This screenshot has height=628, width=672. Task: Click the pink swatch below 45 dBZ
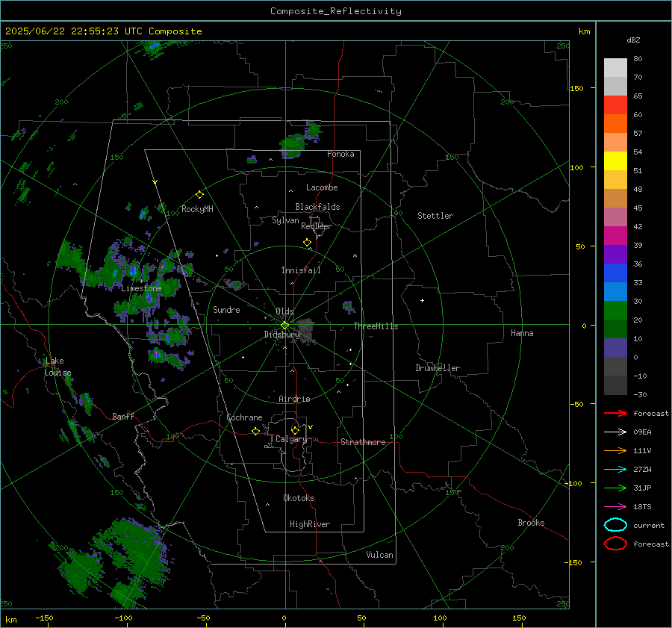(x=615, y=217)
